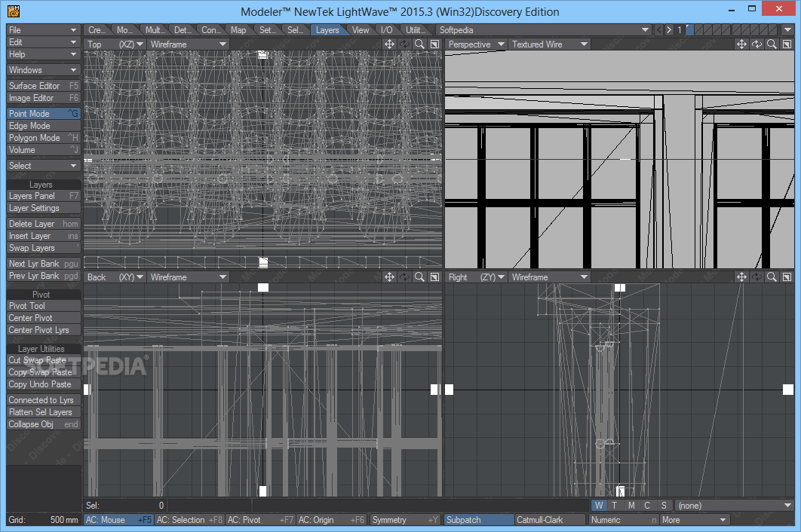The height and width of the screenshot is (532, 801).
Task: Click the pan icon in Back viewport
Action: point(389,277)
